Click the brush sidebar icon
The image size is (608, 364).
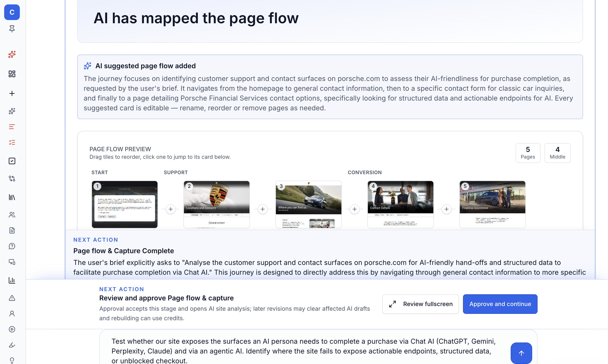click(12, 345)
